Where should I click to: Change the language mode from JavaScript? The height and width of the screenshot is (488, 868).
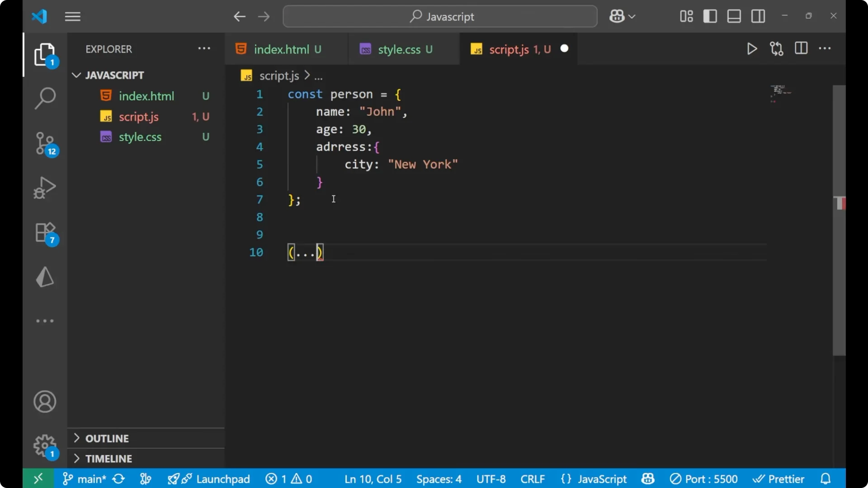[603, 479]
